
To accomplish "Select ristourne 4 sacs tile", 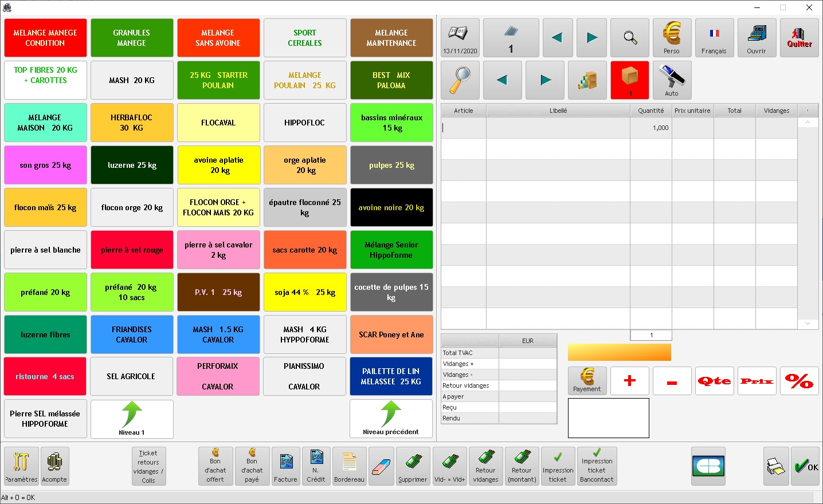I will pos(45,376).
